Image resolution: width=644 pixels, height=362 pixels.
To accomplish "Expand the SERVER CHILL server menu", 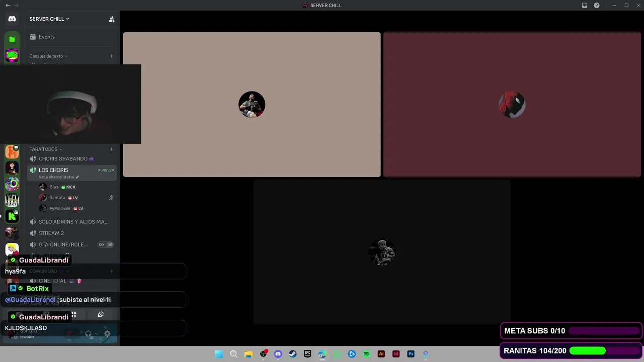I will pyautogui.click(x=49, y=19).
